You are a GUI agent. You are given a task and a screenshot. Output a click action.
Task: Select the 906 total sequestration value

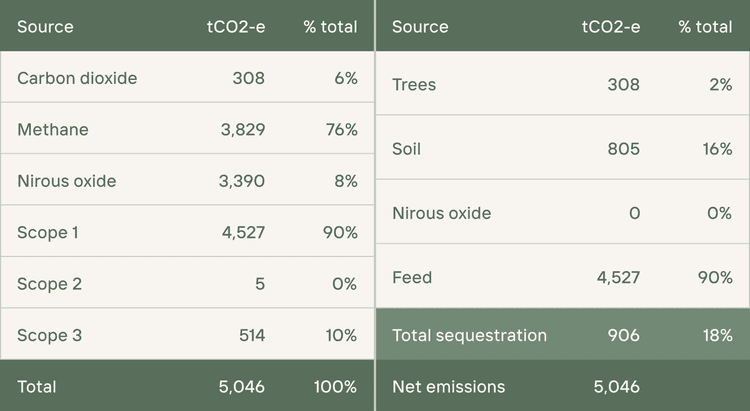coord(624,335)
